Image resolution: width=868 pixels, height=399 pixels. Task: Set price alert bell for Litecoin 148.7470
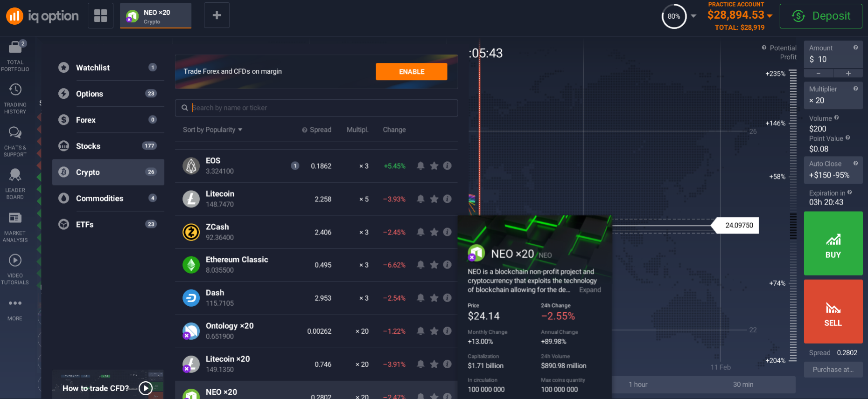coord(420,199)
